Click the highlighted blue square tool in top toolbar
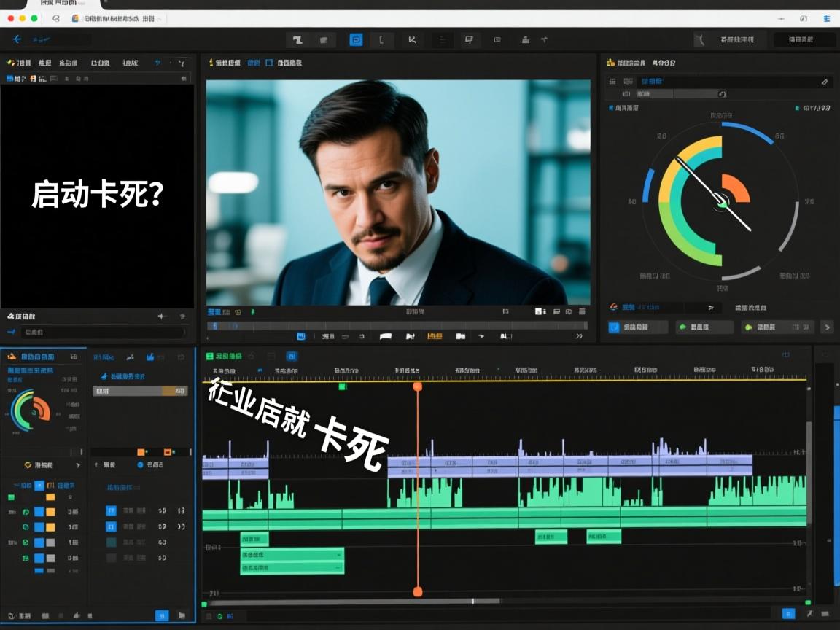 pyautogui.click(x=356, y=40)
